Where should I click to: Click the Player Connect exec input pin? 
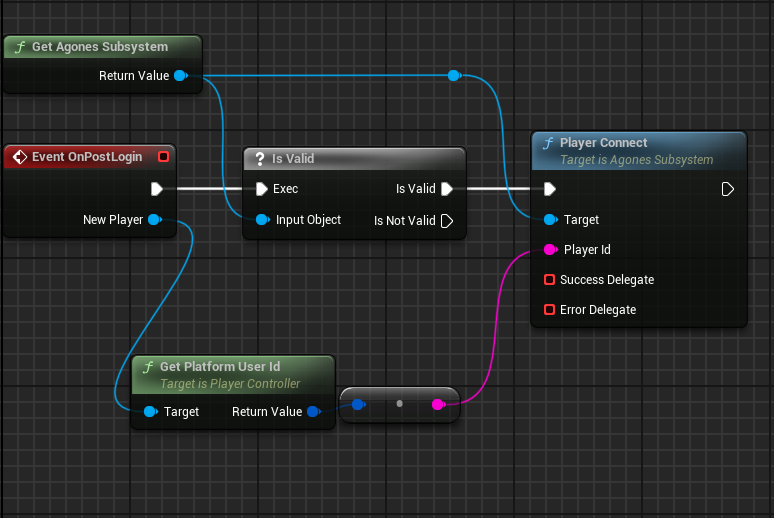point(549,189)
